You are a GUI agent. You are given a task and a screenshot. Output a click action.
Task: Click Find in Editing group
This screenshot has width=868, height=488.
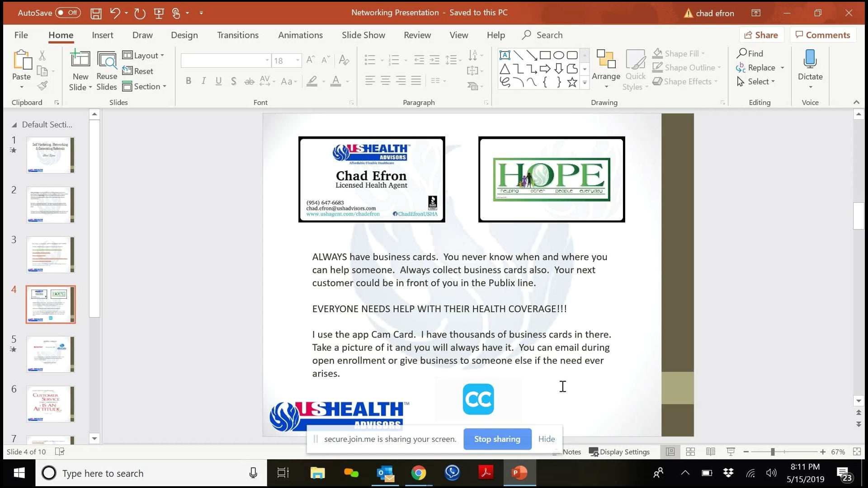pos(750,53)
